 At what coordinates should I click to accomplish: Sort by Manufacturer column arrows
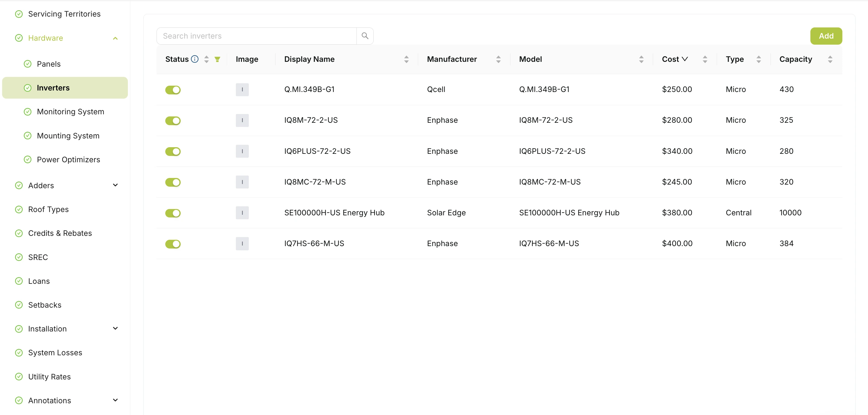(498, 59)
